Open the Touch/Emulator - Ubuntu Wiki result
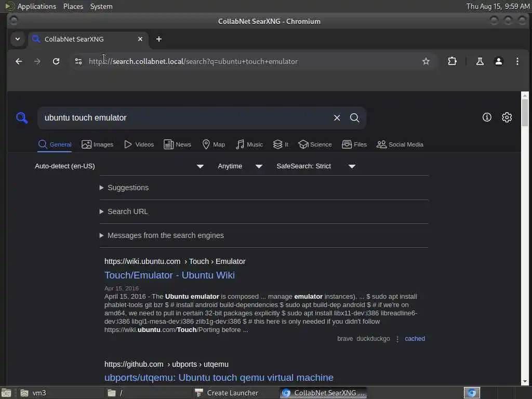Screen dimensions: 532x399 click(170, 275)
